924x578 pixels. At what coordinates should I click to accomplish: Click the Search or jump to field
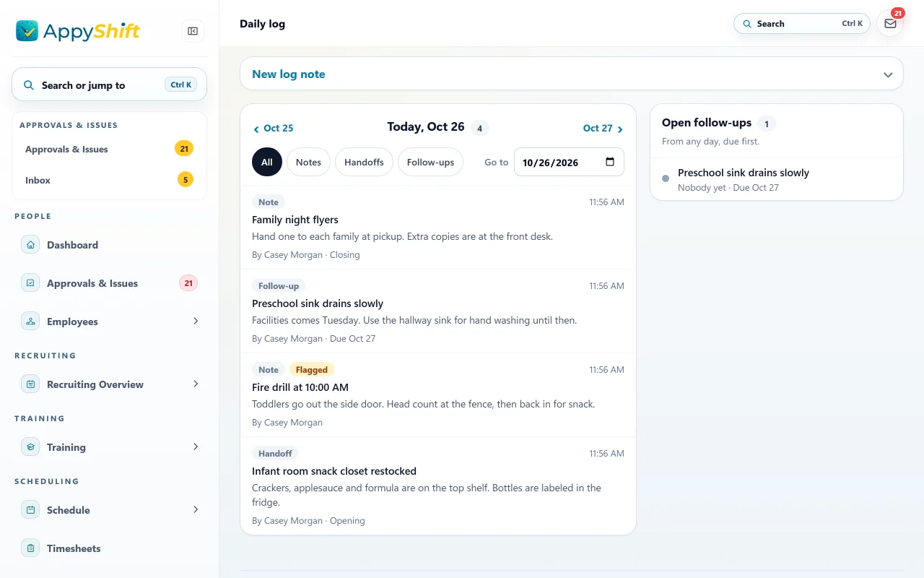(x=109, y=85)
